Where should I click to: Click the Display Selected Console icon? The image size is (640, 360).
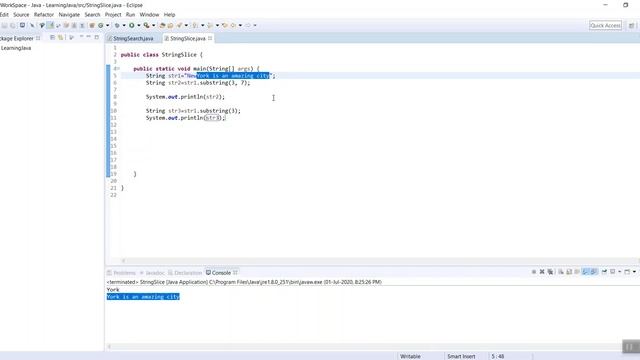pos(613,272)
